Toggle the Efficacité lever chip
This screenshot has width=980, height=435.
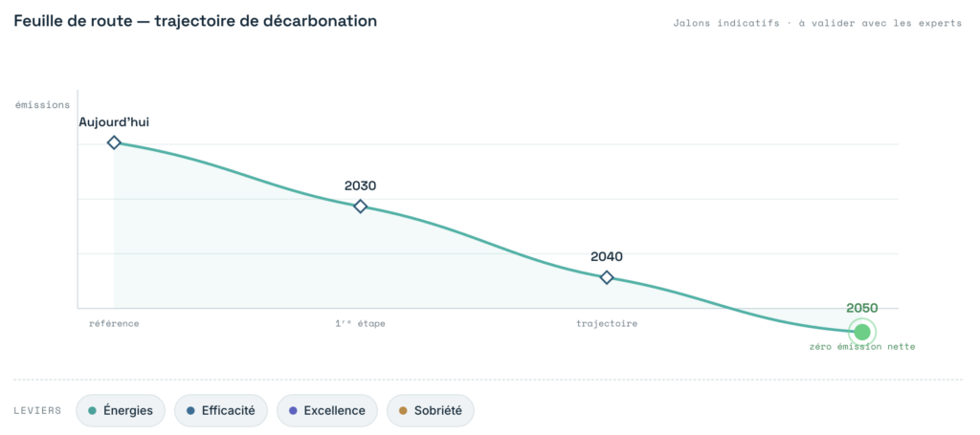(221, 411)
